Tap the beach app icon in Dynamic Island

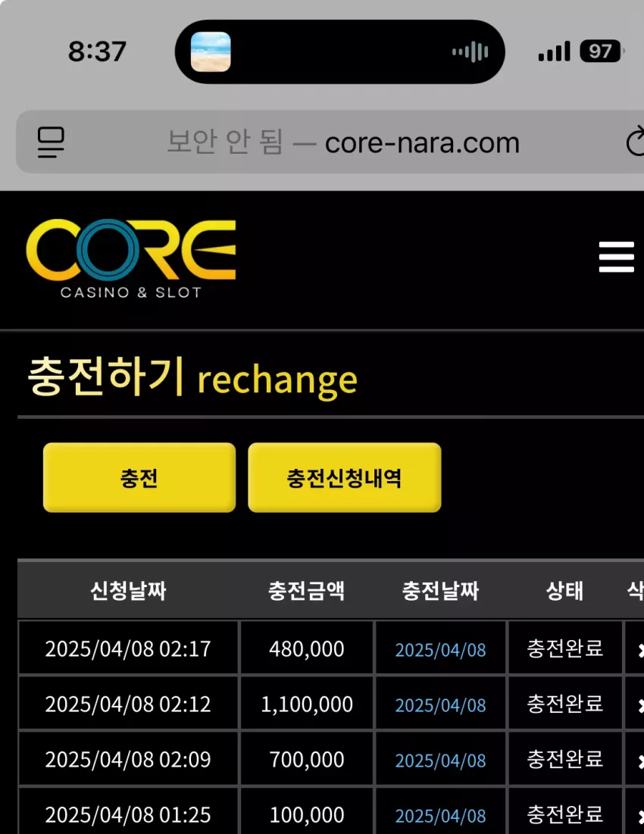(x=211, y=52)
